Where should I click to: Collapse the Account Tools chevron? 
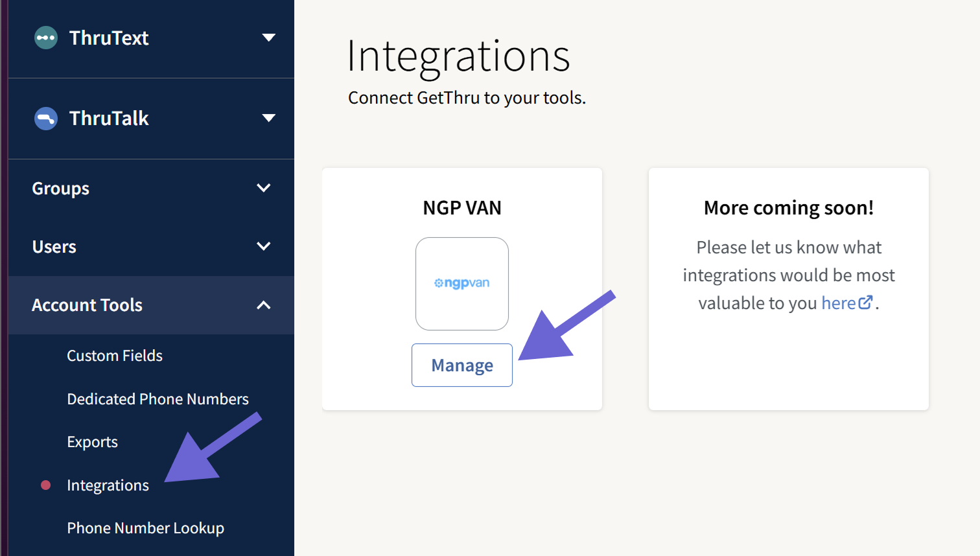[x=264, y=305]
